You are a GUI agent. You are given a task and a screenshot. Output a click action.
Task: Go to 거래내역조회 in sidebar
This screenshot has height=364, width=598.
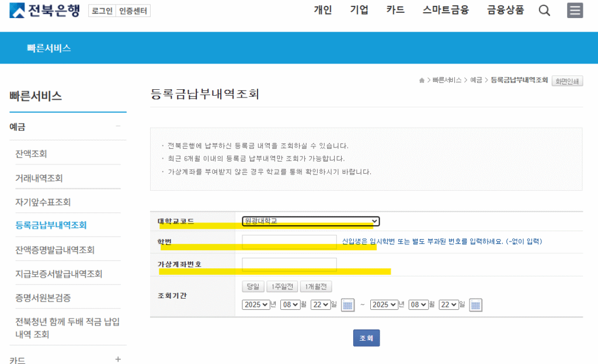click(39, 178)
